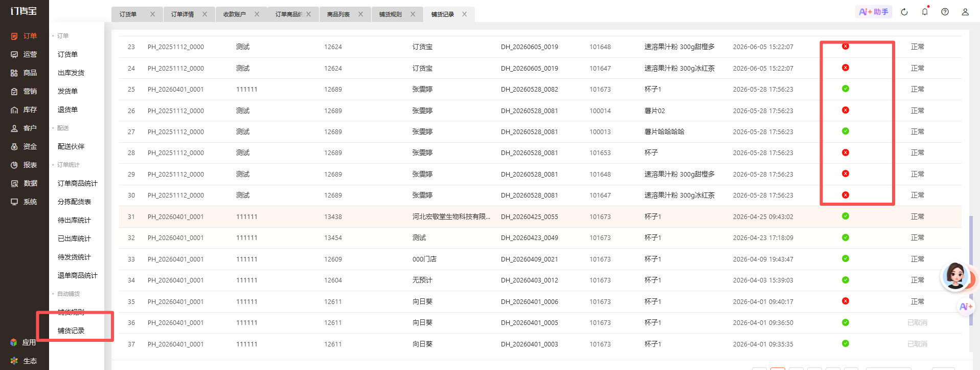Open the user account icon
This screenshot has width=980, height=370.
coord(965,12)
